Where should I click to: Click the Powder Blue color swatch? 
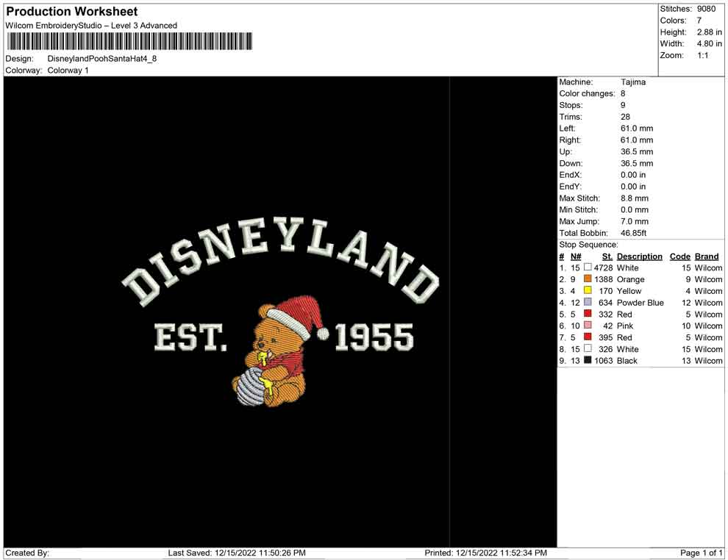(588, 302)
